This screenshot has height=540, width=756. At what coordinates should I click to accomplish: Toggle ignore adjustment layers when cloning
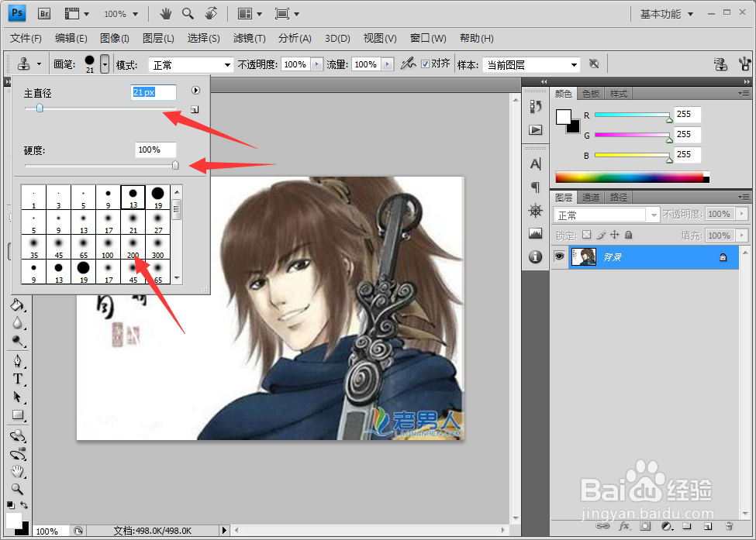click(594, 64)
